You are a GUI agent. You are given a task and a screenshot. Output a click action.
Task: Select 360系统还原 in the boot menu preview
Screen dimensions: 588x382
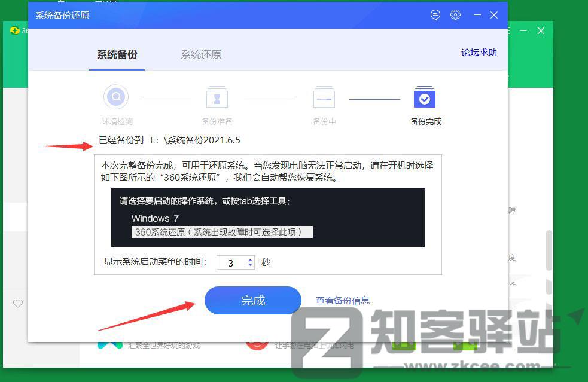223,232
